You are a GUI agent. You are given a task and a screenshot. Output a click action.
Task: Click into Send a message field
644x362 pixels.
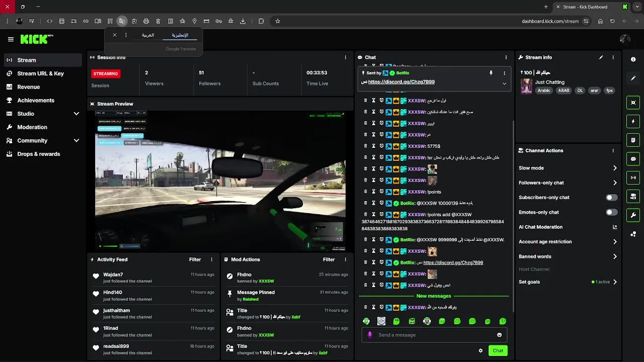pyautogui.click(x=435, y=335)
